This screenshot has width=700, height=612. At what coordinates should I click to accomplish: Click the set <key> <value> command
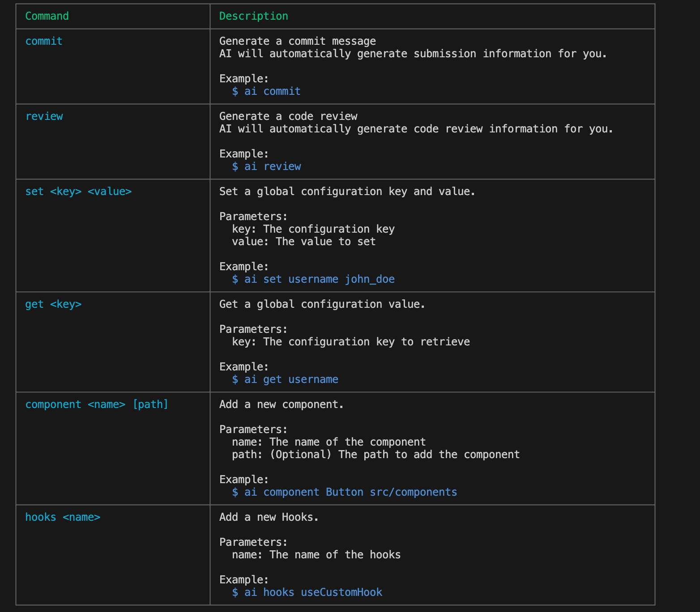point(78,191)
